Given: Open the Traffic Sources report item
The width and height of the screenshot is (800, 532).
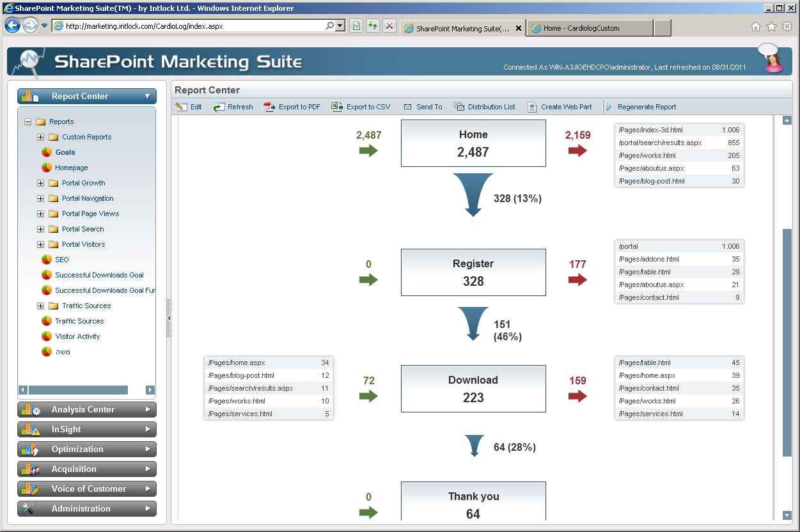Looking at the screenshot, I should coord(79,321).
